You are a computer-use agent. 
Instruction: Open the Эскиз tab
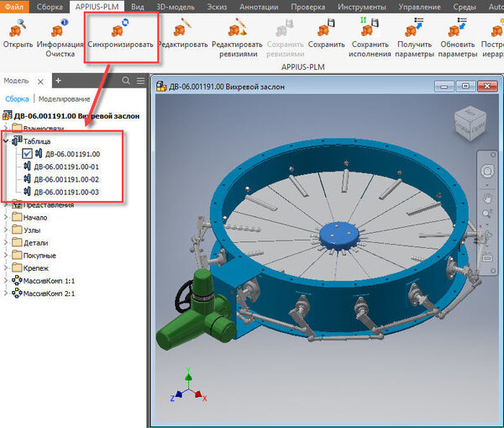217,7
